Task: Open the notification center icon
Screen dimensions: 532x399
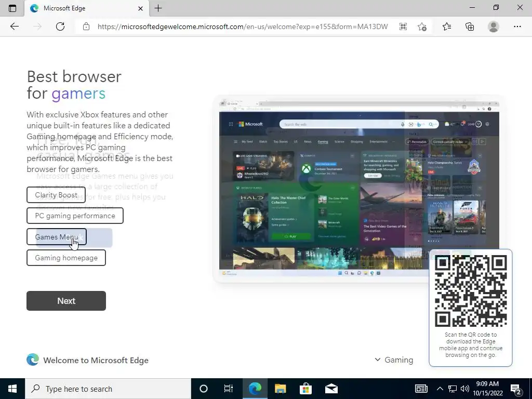Action: (x=516, y=390)
